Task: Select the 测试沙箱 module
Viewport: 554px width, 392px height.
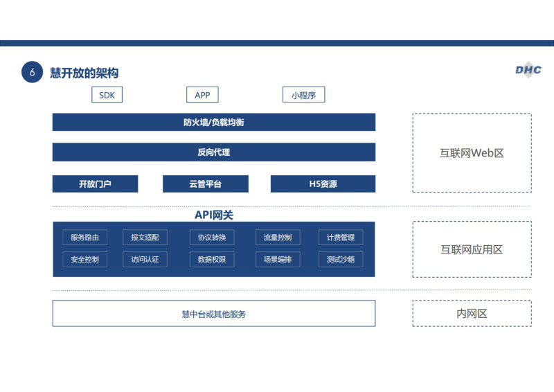Action: tap(341, 260)
